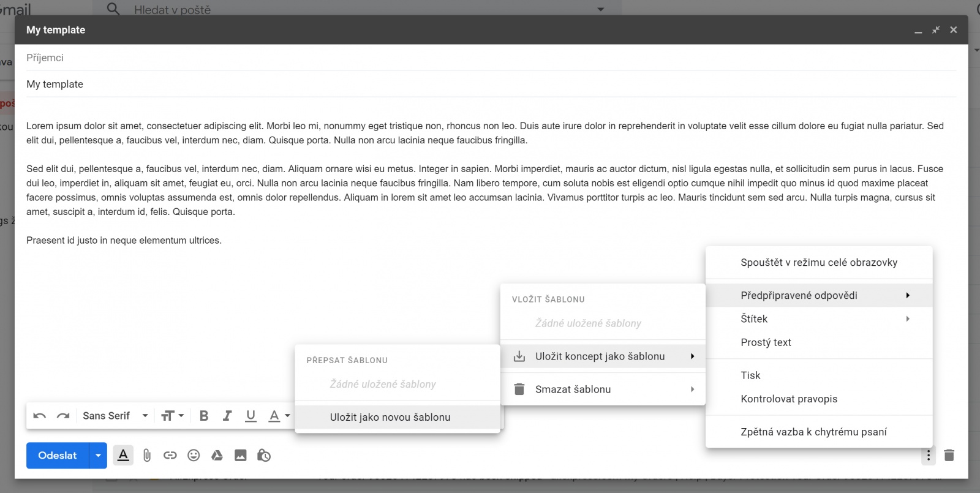Click the My template subject field
Screen dimensions: 980x493
491,84
